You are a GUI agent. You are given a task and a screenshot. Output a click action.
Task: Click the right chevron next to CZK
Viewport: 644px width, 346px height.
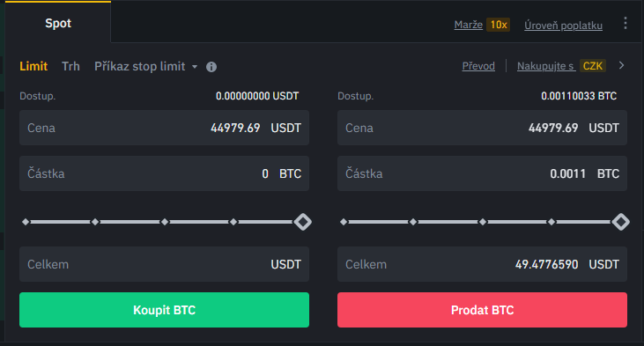pyautogui.click(x=621, y=66)
